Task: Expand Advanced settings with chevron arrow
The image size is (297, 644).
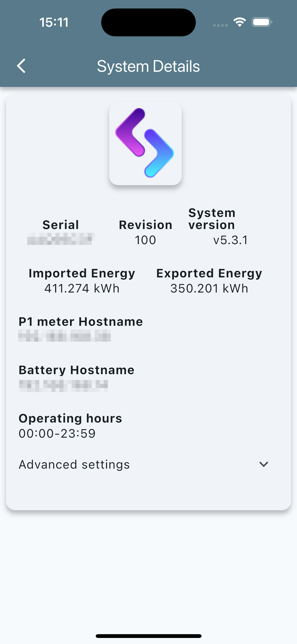Action: (x=263, y=464)
